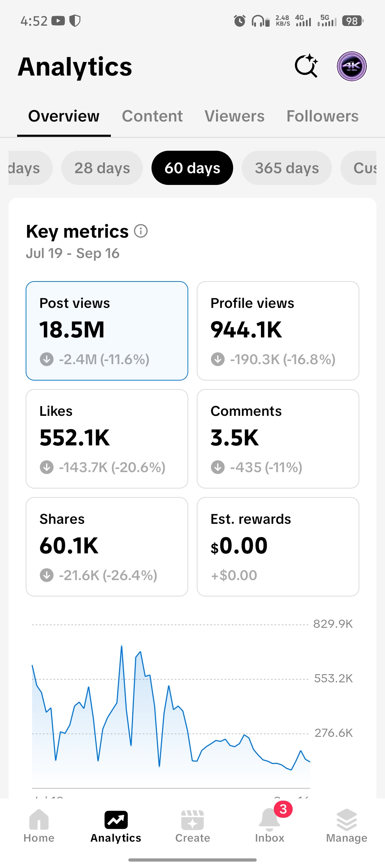Open the AI search sparkle icon
385x868 pixels.
(x=306, y=66)
